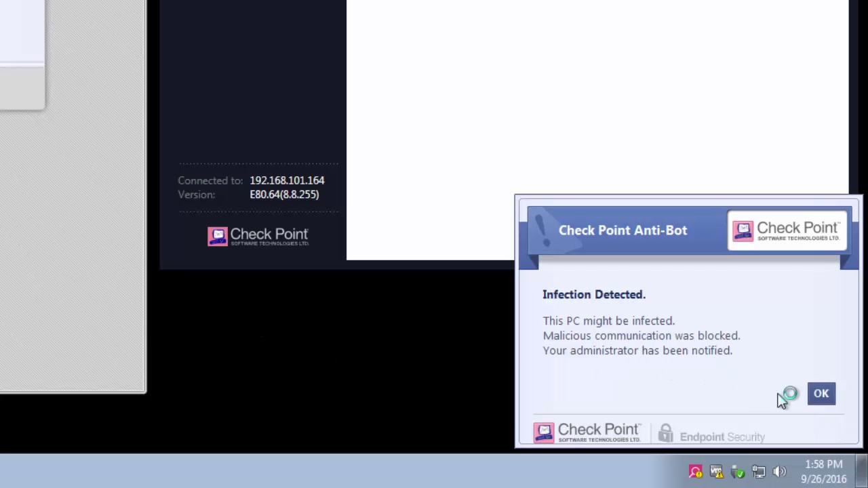Click the "This PC might be infected." line
Viewport: 868px width, 488px height.
click(x=609, y=321)
